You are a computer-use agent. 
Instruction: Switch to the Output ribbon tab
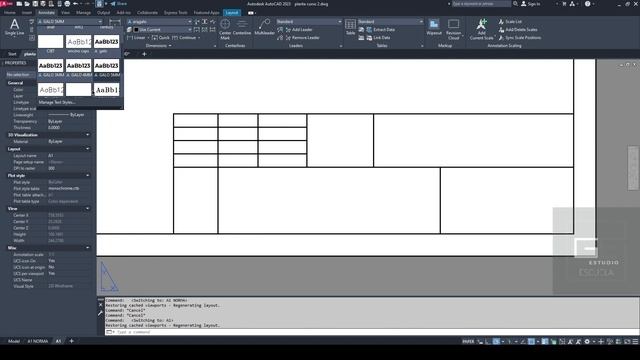coord(103,13)
